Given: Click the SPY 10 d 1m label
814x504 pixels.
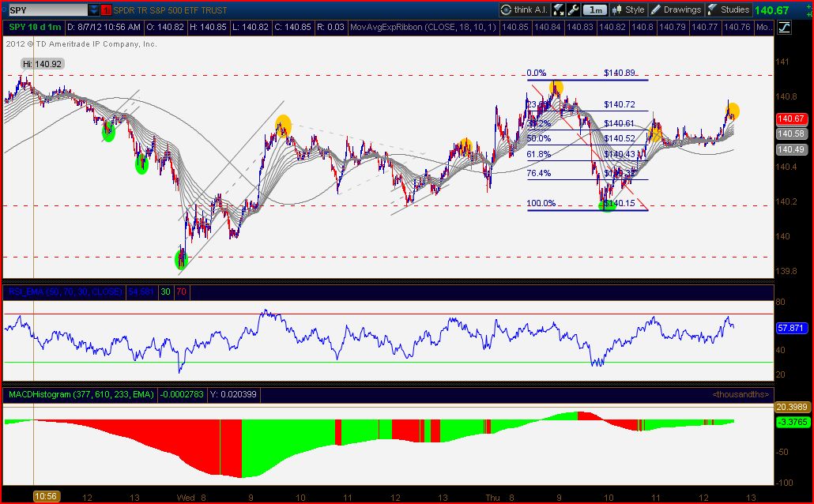Looking at the screenshot, I should (35, 27).
